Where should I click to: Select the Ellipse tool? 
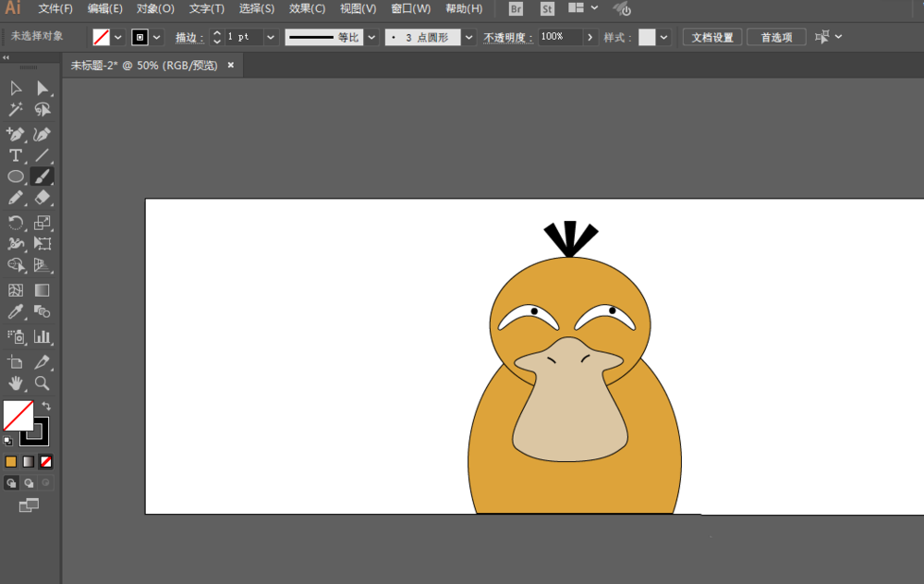pos(16,176)
